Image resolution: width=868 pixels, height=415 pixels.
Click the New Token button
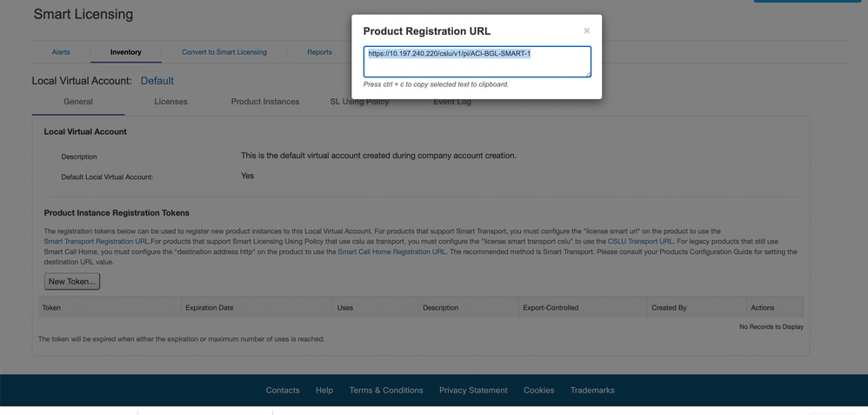72,282
